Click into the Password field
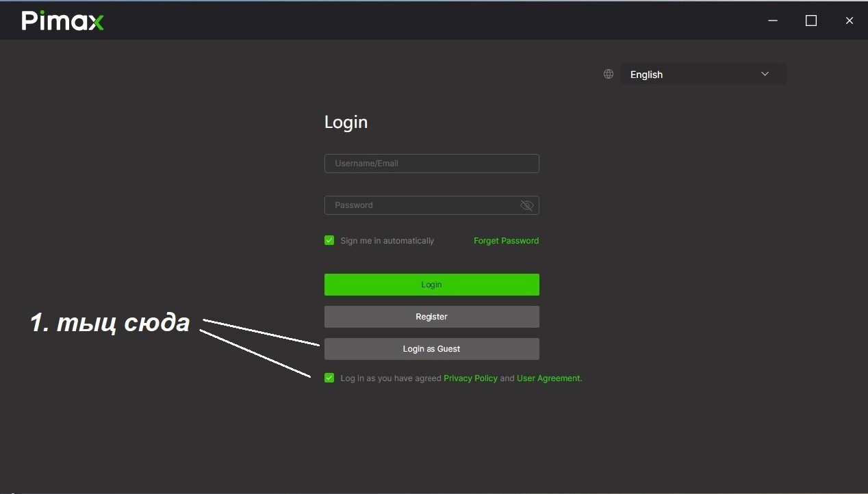The width and height of the screenshot is (868, 494). pyautogui.click(x=421, y=205)
